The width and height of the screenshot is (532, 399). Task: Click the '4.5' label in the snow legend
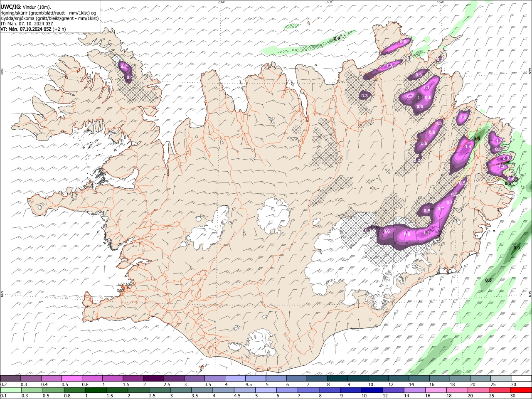tap(248, 384)
